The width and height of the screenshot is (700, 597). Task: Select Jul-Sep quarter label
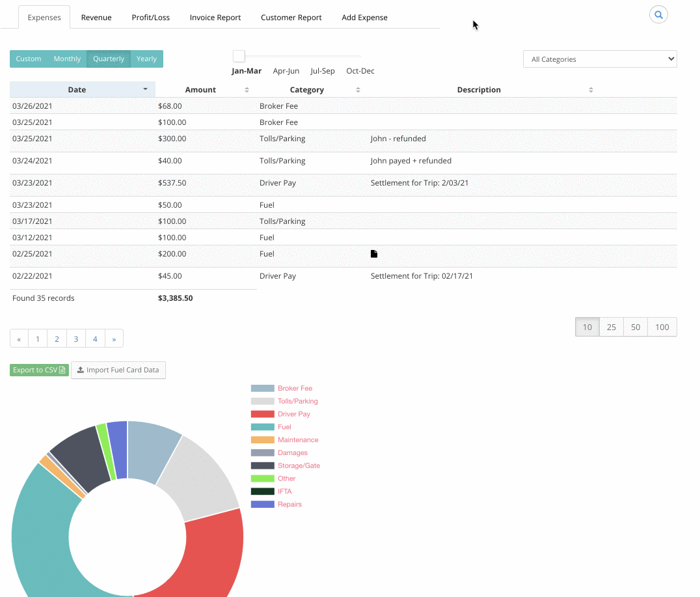coord(322,71)
